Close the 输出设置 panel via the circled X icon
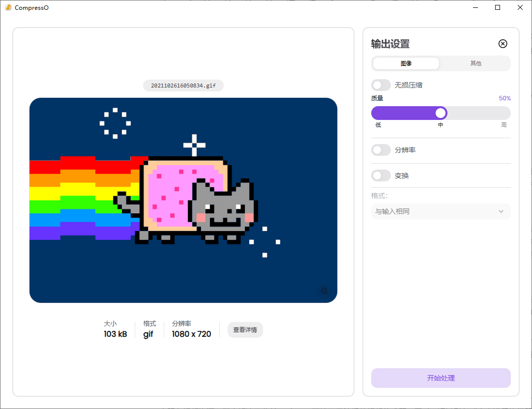The image size is (532, 409). tap(502, 44)
